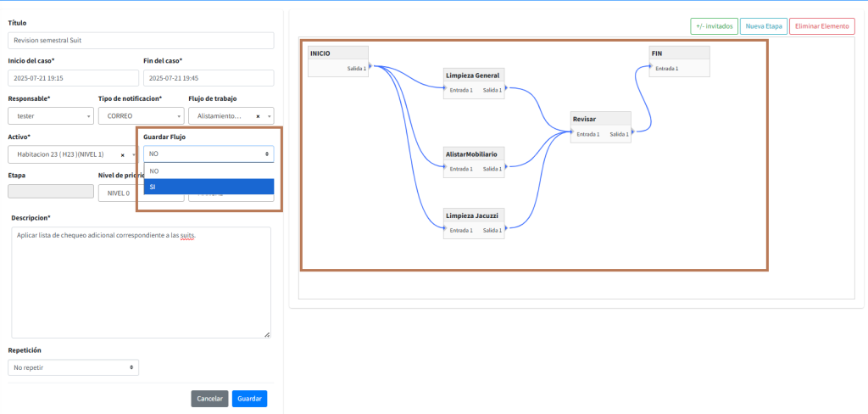The height and width of the screenshot is (414, 868).
Task: Choose NO in Guardar Flujo list
Action: [209, 171]
